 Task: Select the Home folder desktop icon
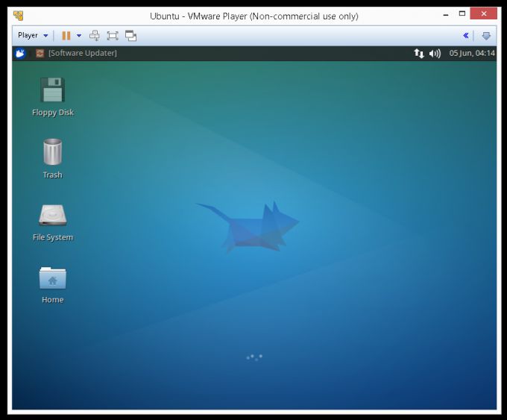pyautogui.click(x=53, y=278)
